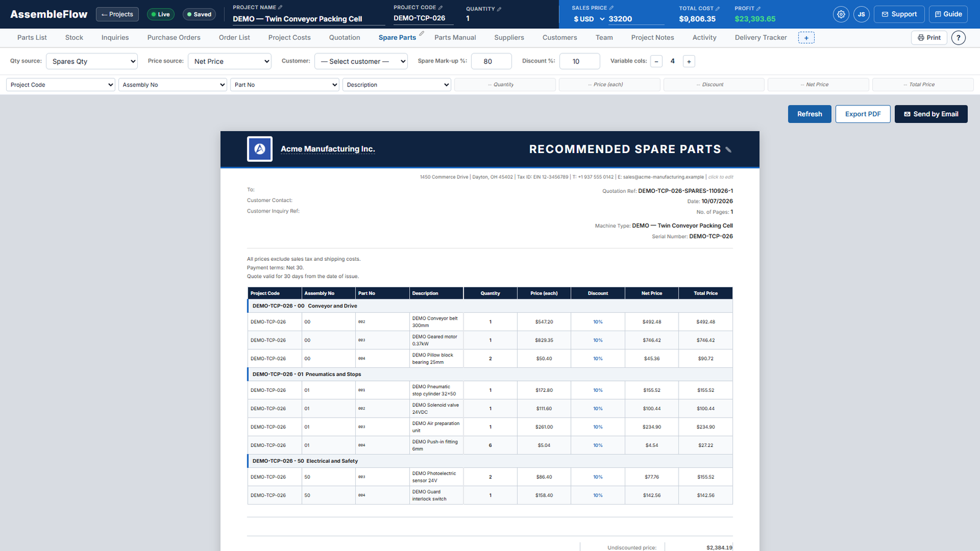The image size is (980, 551).
Task: Open the JS user avatar menu
Action: (x=861, y=14)
